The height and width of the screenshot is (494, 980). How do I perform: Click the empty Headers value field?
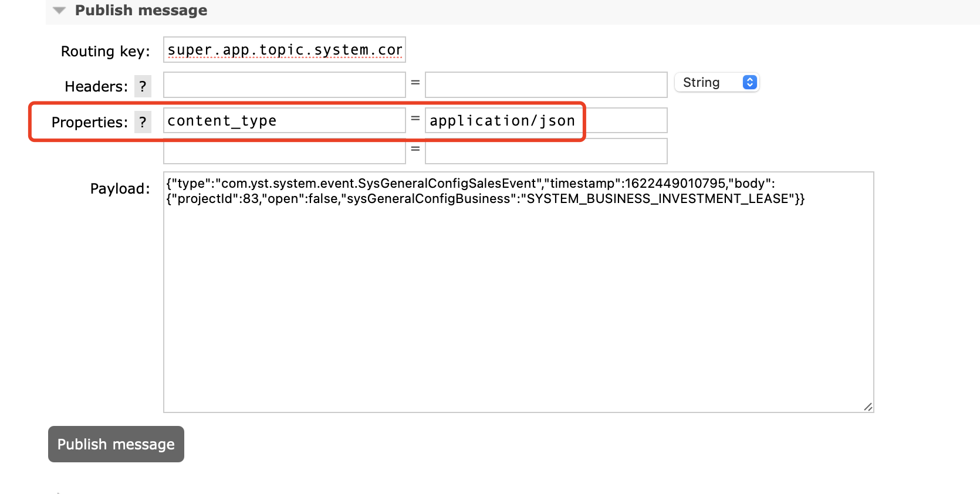click(x=546, y=85)
